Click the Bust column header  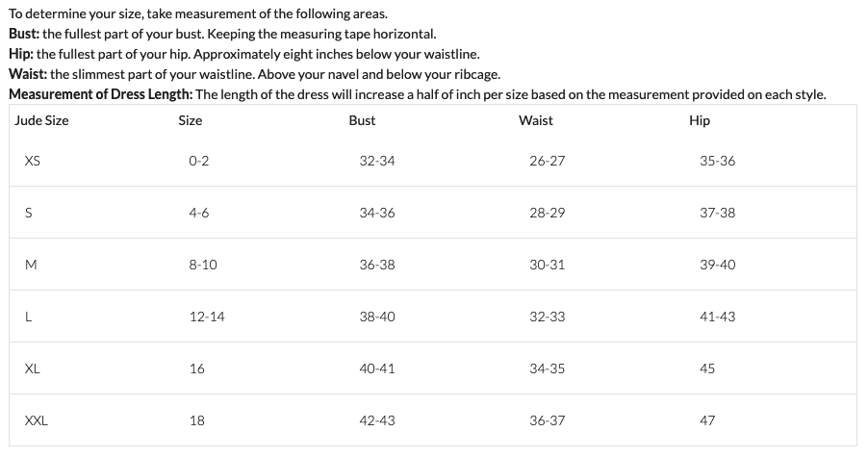tap(362, 120)
